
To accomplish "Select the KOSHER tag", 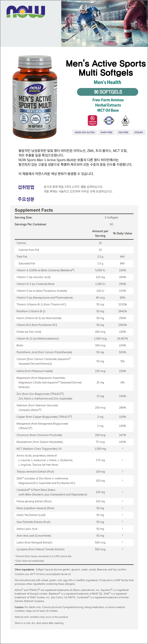I will [x=139, y=132].
